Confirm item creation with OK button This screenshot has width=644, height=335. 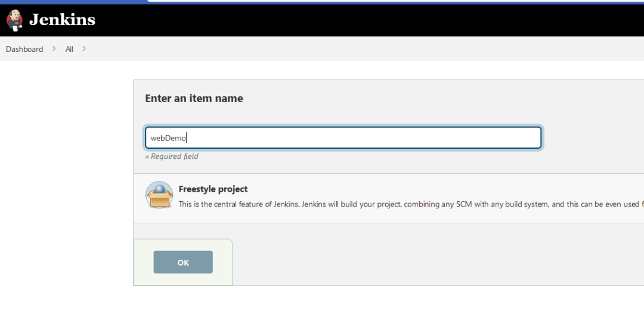click(183, 262)
